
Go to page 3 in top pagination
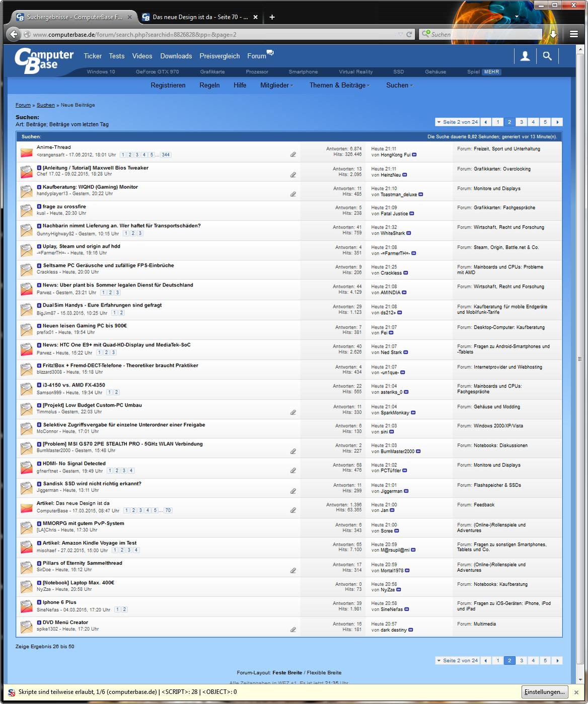click(522, 122)
